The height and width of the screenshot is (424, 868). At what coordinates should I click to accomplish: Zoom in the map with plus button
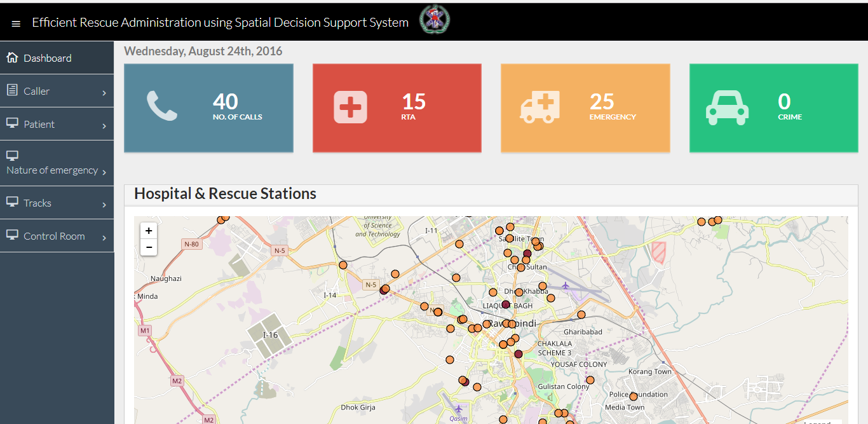point(149,231)
